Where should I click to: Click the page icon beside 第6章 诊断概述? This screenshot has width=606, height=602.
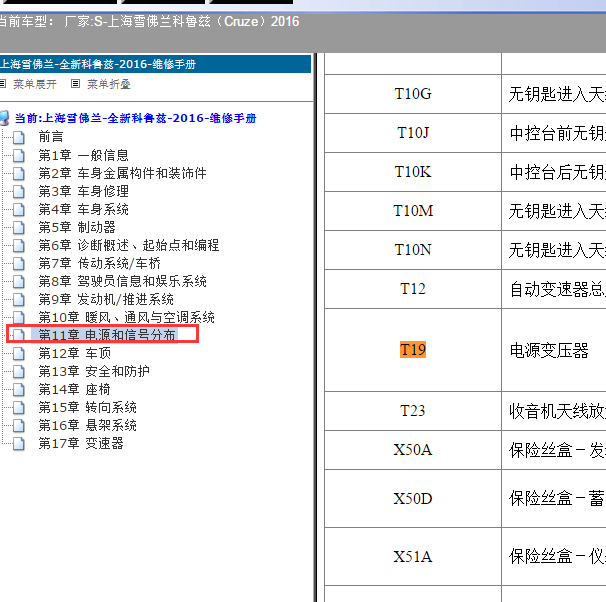[x=19, y=245]
